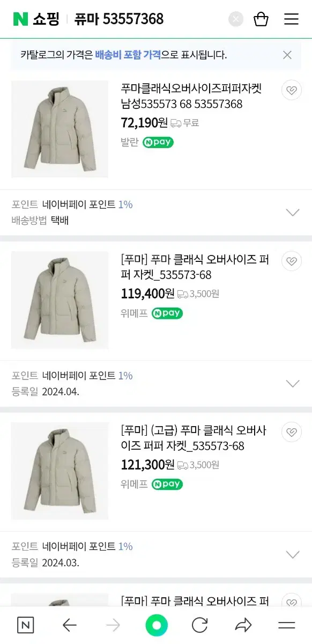The height and width of the screenshot is (644, 312).
Task: Toggle wishlist heart on 119,400원 jacket
Action: click(x=292, y=261)
